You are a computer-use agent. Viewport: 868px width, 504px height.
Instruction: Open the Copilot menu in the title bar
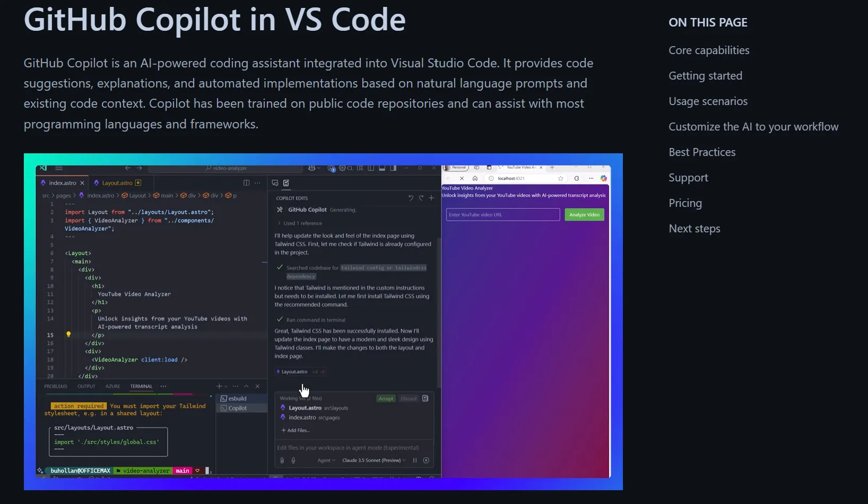coord(312,168)
